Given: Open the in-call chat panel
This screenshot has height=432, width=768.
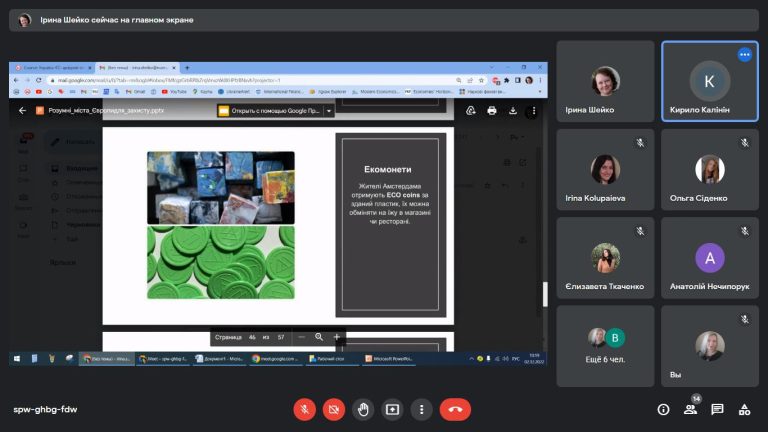Looking at the screenshot, I should pos(717,409).
